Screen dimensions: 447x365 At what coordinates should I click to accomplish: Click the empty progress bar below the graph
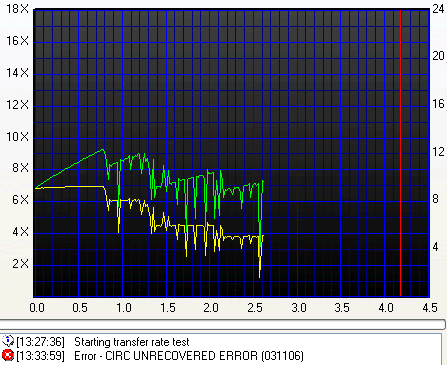[x=223, y=324]
